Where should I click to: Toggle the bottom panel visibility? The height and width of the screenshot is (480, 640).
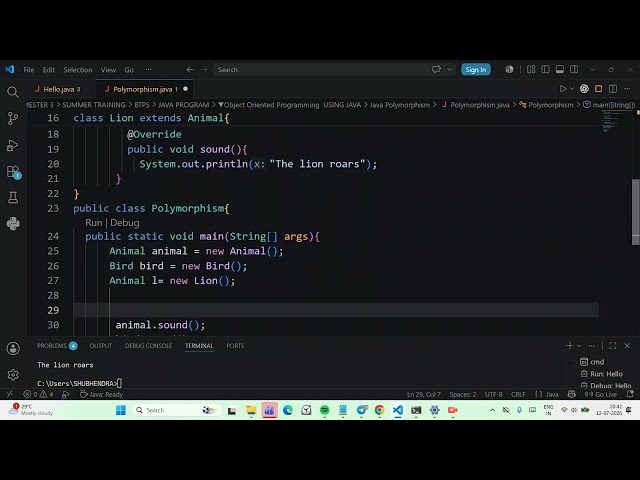point(560,69)
